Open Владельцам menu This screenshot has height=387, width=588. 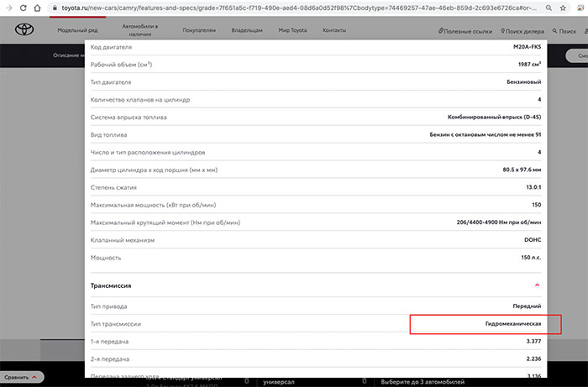pos(247,30)
